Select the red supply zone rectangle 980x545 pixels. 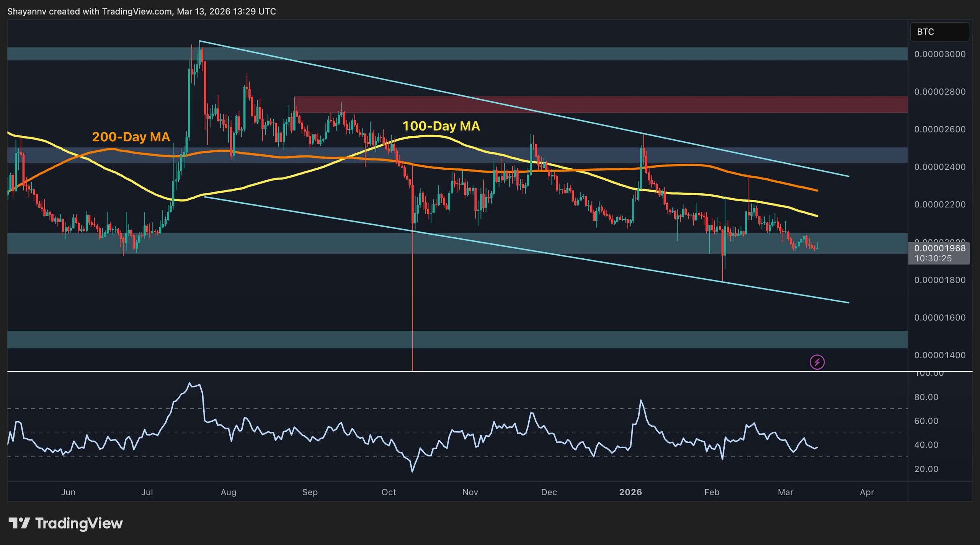[600, 104]
